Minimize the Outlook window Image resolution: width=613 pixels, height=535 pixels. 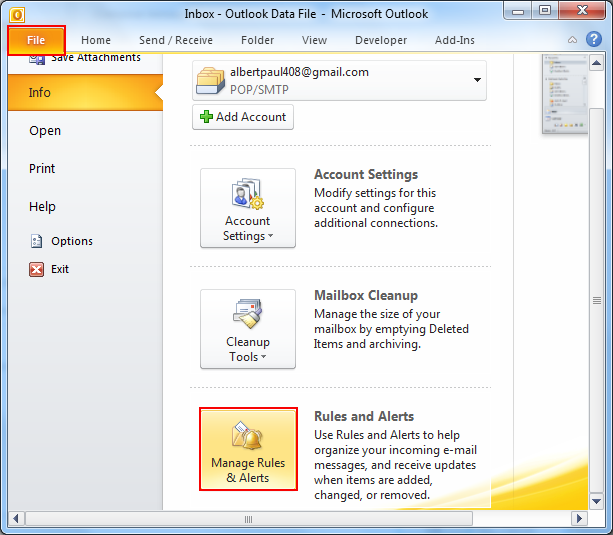coord(518,11)
